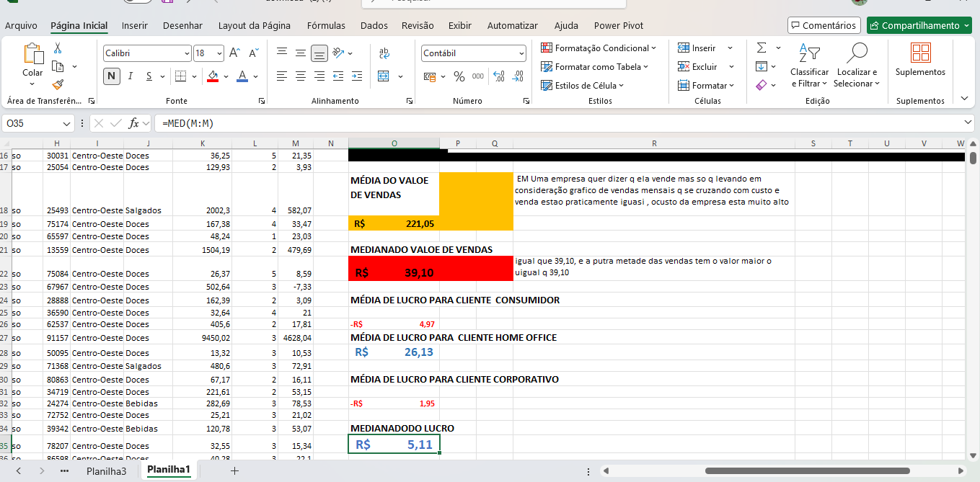Click the decrease decimal places icon
The width and height of the screenshot is (980, 482).
[x=517, y=76]
